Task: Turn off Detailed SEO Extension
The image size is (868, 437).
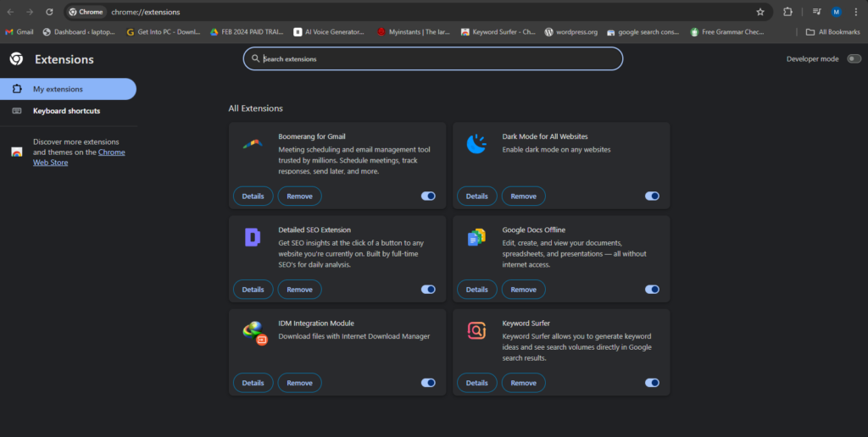Action: 428,290
